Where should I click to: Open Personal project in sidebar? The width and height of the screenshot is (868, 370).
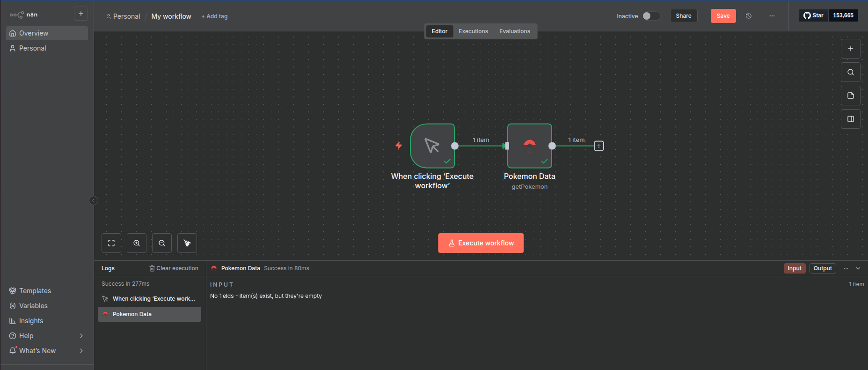point(47,48)
